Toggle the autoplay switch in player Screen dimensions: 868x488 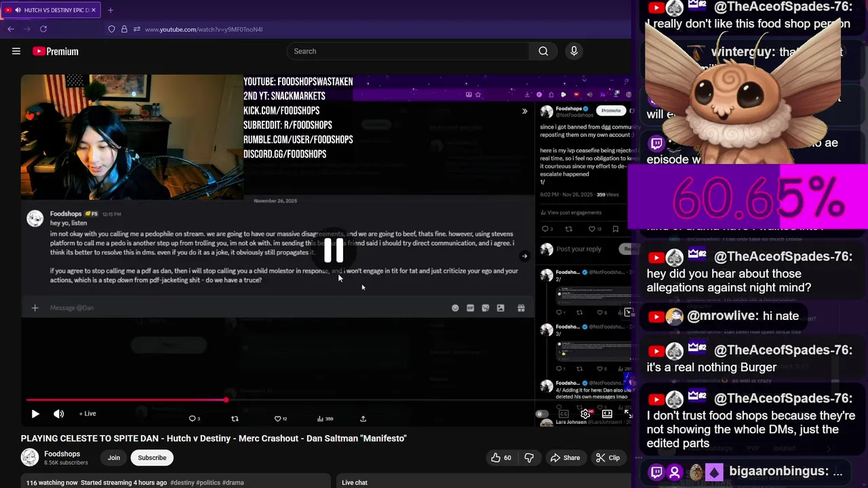[x=541, y=413]
